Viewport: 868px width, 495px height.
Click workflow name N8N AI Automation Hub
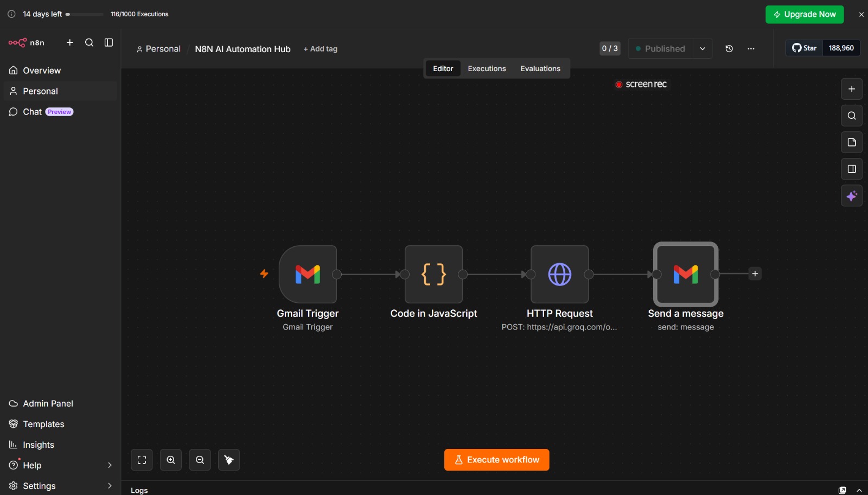pos(242,49)
